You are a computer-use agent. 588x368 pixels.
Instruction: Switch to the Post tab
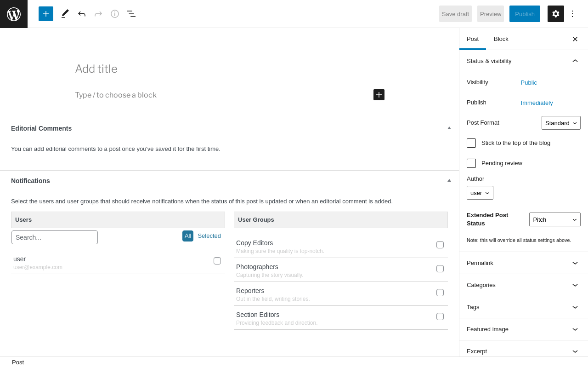473,39
